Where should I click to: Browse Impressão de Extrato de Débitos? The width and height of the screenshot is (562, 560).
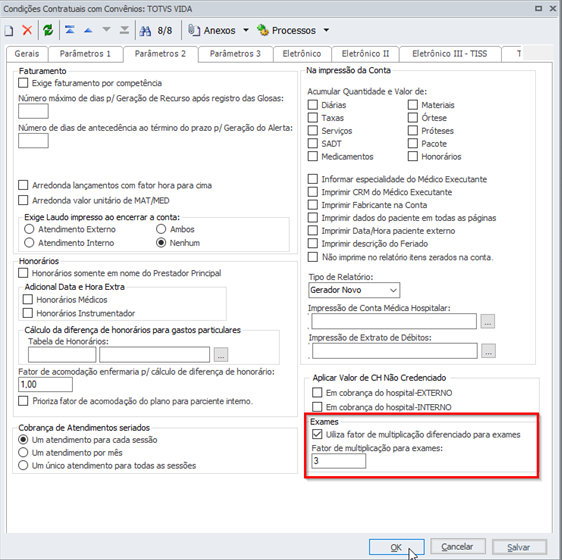pyautogui.click(x=489, y=351)
